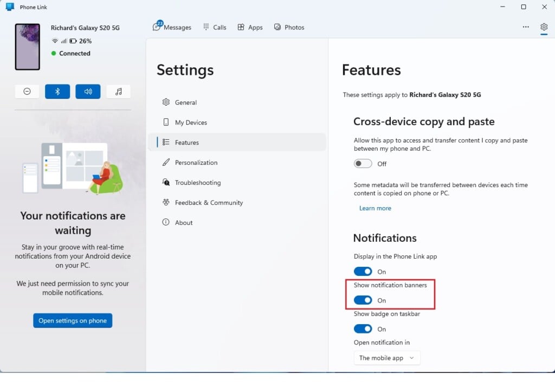Toggle the phone volume speaker button
This screenshot has width=555, height=392.
click(88, 92)
